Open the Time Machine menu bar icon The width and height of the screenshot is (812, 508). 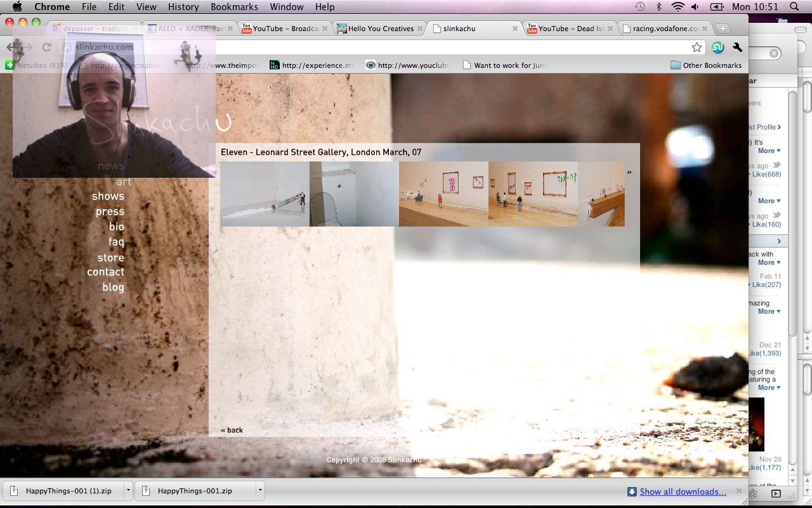[x=640, y=7]
